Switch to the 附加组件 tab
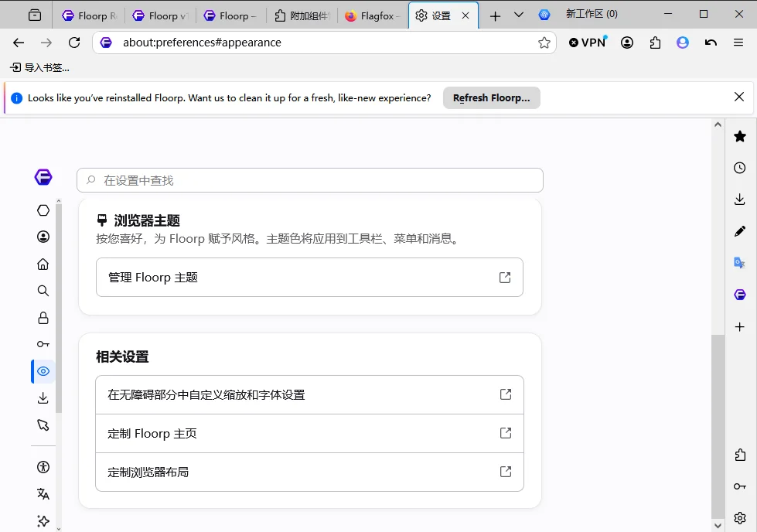Screen dimensions: 757x532 coord(302,16)
